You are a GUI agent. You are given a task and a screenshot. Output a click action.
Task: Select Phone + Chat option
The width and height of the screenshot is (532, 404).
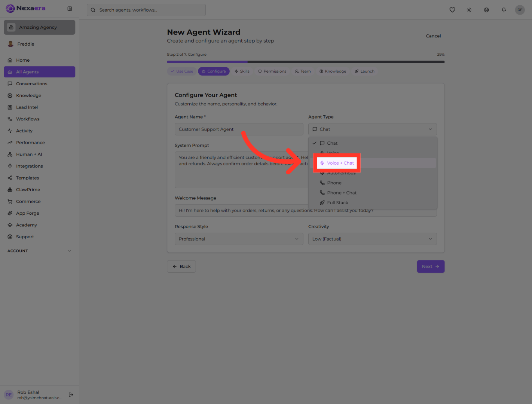click(373, 193)
